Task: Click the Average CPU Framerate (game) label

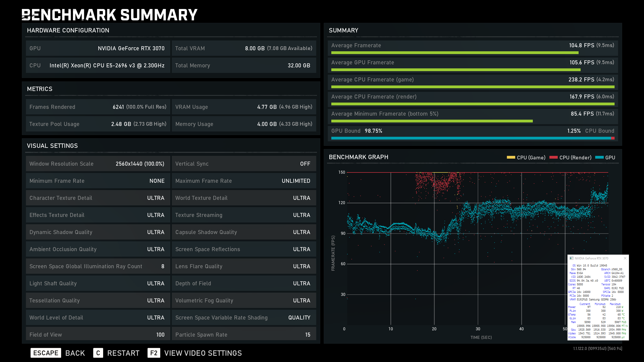Action: point(373,79)
